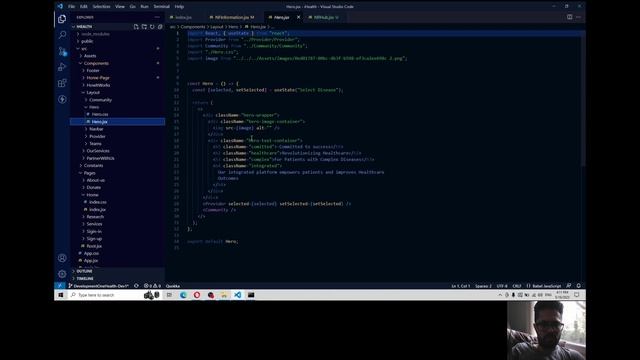Click the feedback icon in the status bar
The height and width of the screenshot is (360, 640).
tap(569, 286)
